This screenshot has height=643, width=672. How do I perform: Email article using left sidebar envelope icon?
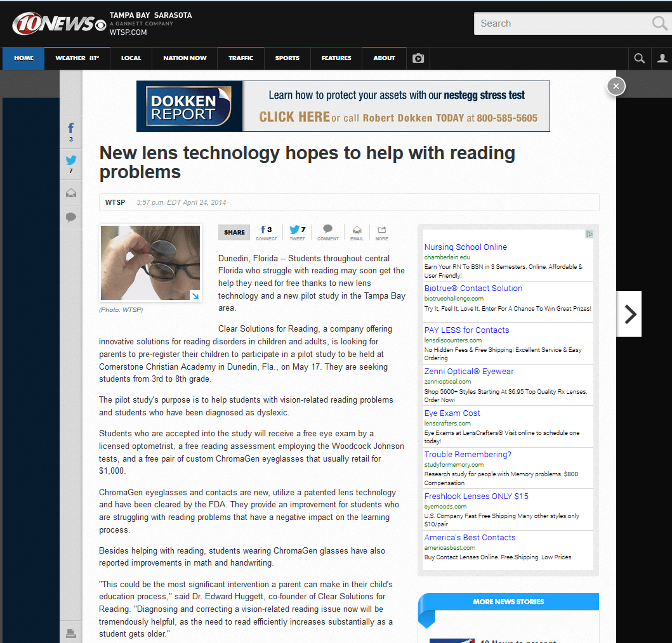tap(71, 193)
